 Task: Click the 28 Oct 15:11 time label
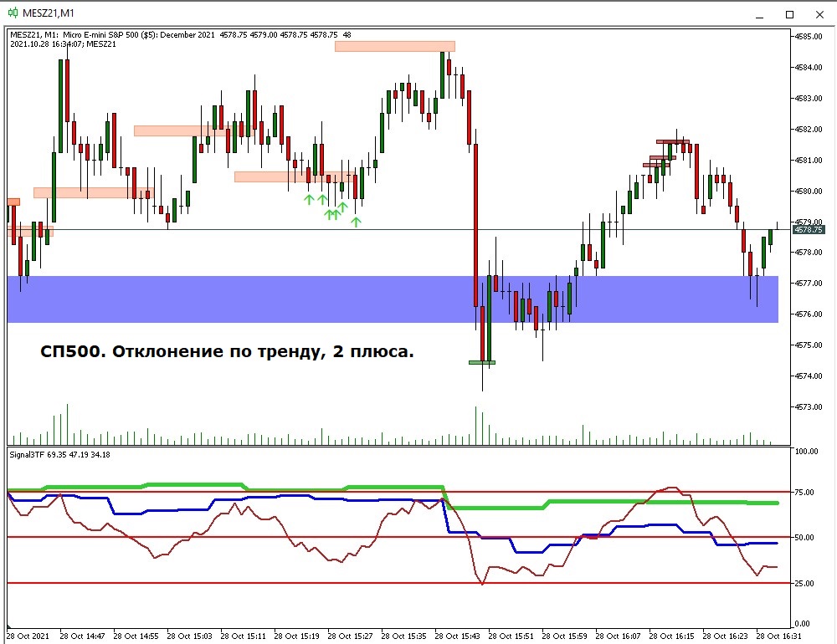click(243, 636)
